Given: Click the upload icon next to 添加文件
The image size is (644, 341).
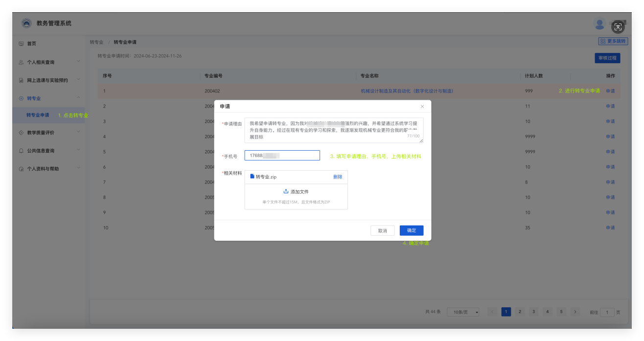Looking at the screenshot, I should click(x=286, y=191).
